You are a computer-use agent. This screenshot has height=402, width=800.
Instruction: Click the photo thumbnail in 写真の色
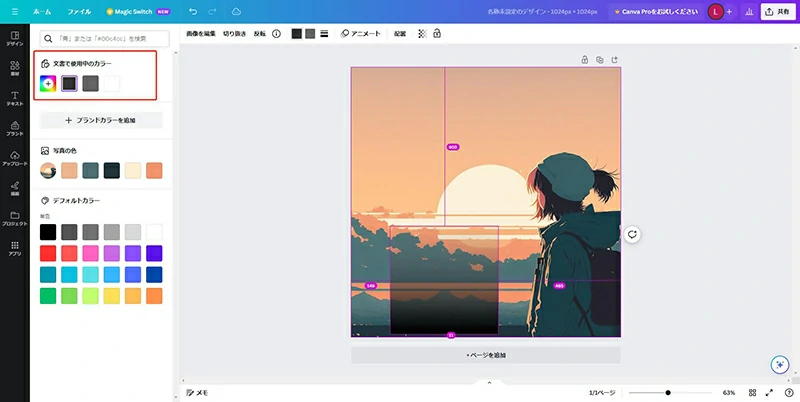point(48,170)
